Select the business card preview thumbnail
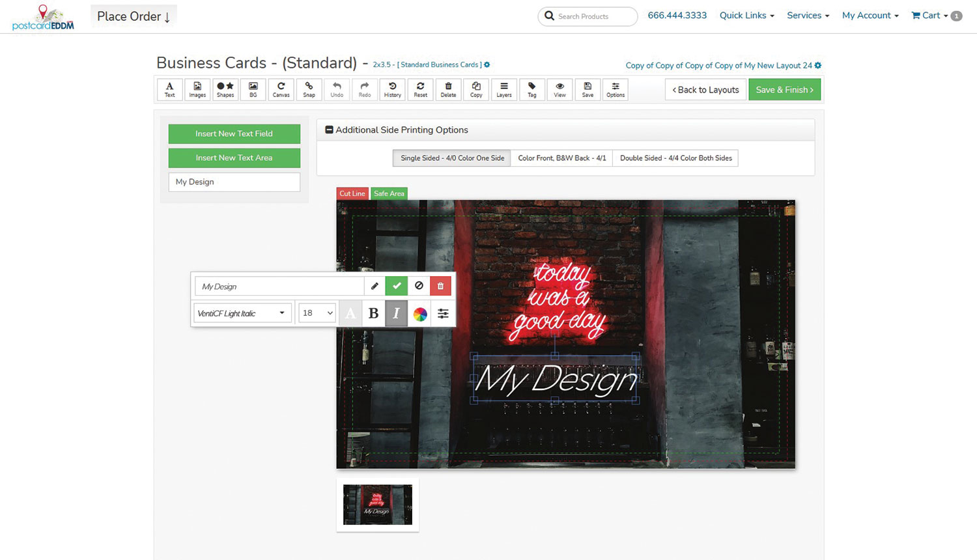This screenshot has width=977, height=560. click(377, 505)
